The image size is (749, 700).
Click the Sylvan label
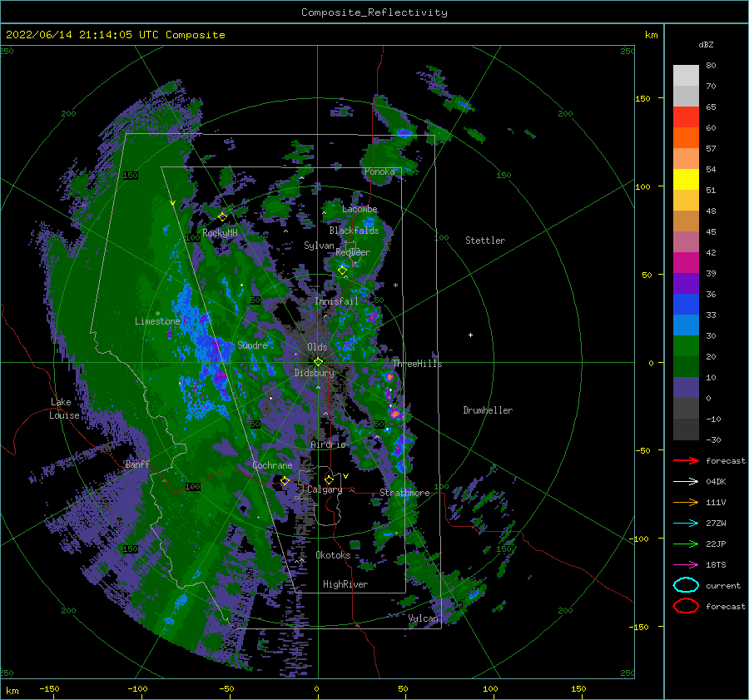(x=319, y=246)
